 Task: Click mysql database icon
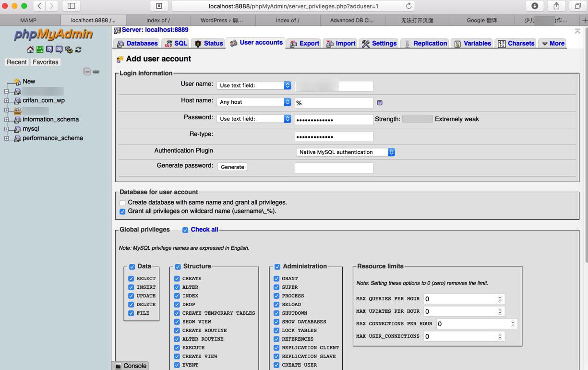click(x=18, y=129)
